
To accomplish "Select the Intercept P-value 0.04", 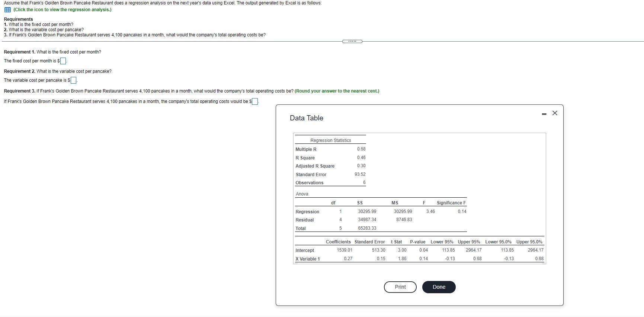I will tap(423, 250).
